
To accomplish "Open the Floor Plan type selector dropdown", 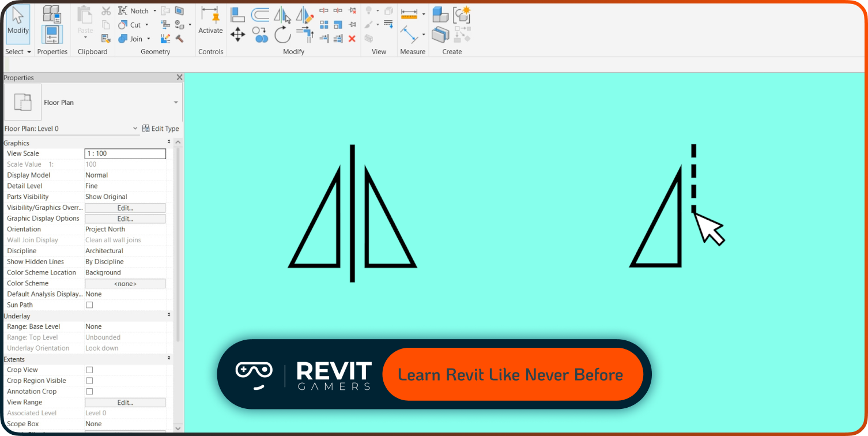I will pos(176,103).
